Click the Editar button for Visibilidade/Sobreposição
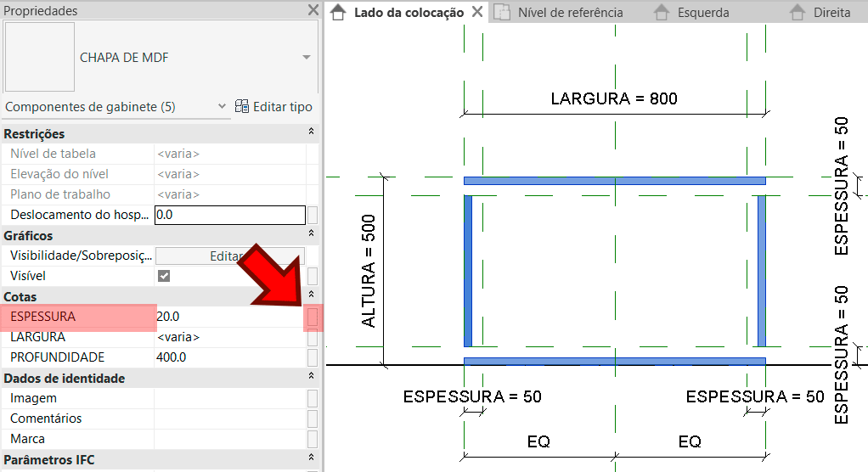Viewport: 868px width, 472px height. 229,256
